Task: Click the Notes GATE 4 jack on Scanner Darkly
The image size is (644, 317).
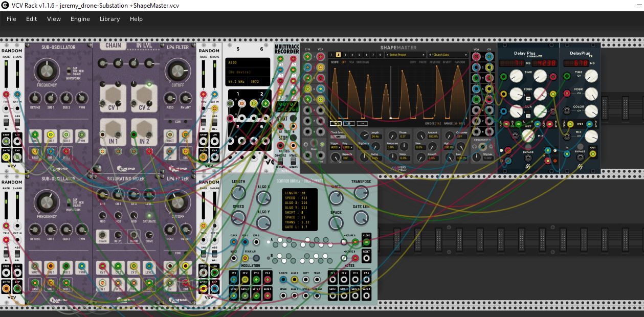Action: [x=366, y=296]
